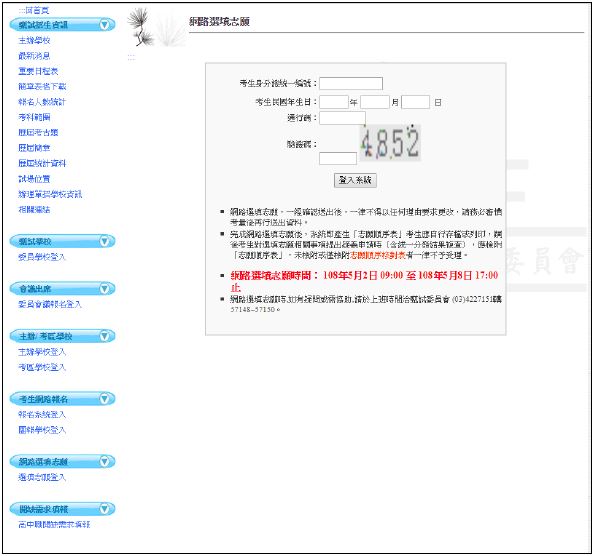Toggle the 網路選填志願 section arrow icon
The image size is (593, 556).
pyautogui.click(x=105, y=461)
